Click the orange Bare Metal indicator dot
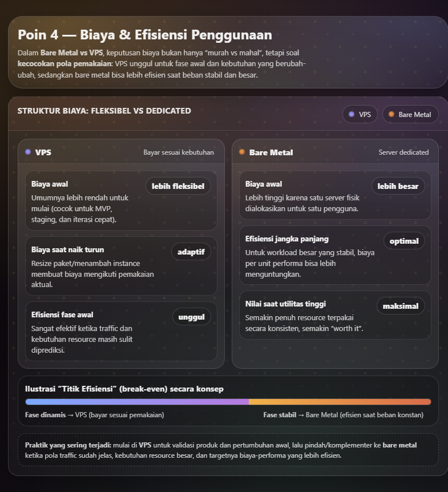 pyautogui.click(x=392, y=114)
